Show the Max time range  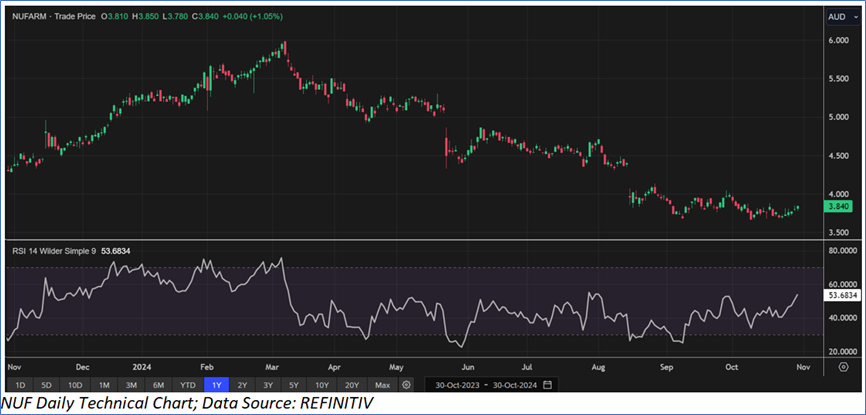coord(383,385)
